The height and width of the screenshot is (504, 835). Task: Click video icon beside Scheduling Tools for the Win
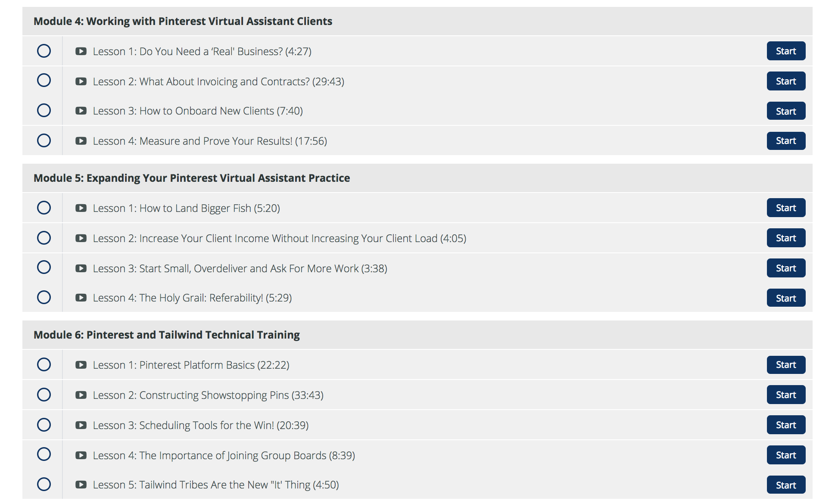click(x=81, y=425)
